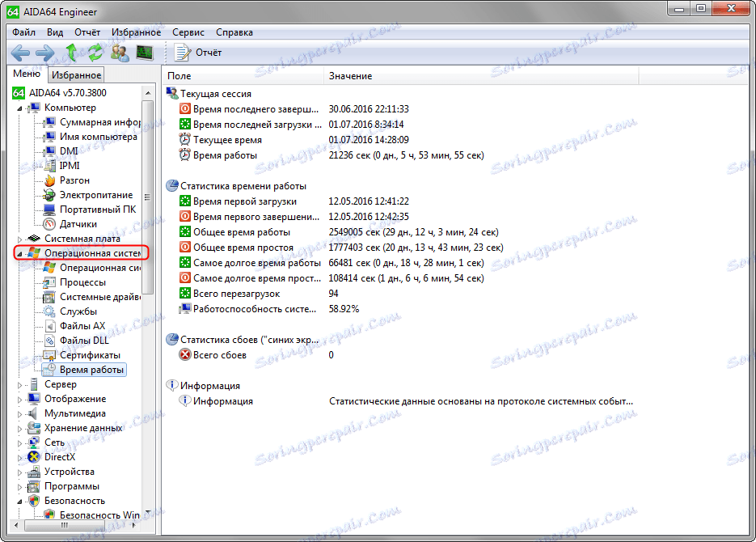Click the IPMI server icon

49,166
